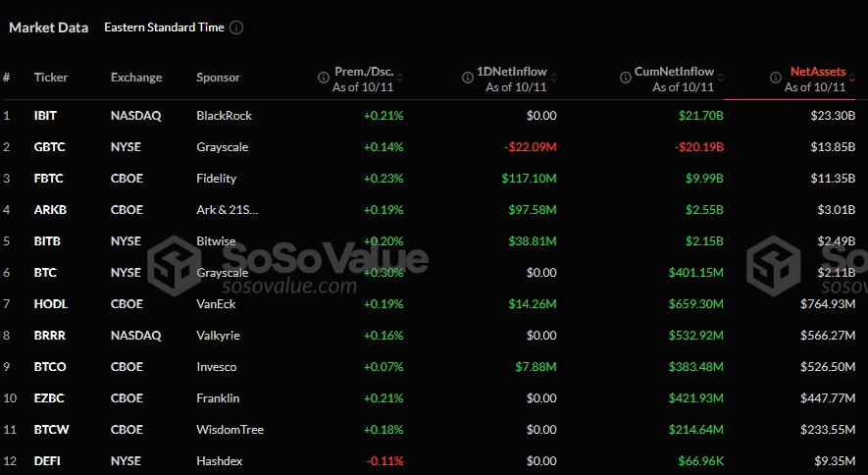The image size is (868, 475).
Task: Click the Ticker column header
Action: click(x=50, y=78)
